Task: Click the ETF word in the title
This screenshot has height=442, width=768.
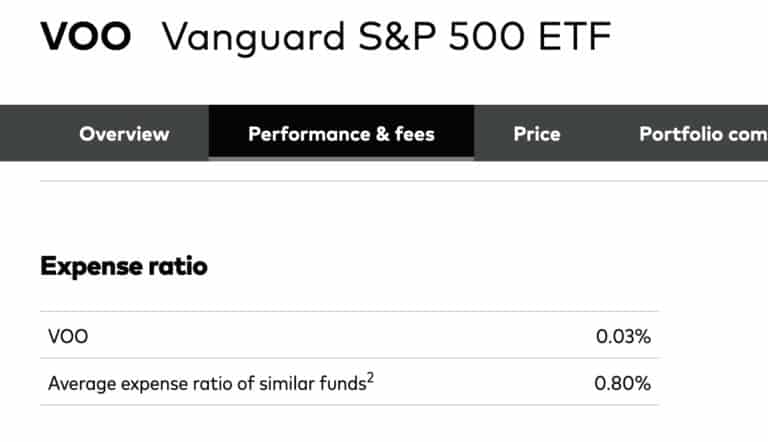Action: click(575, 36)
